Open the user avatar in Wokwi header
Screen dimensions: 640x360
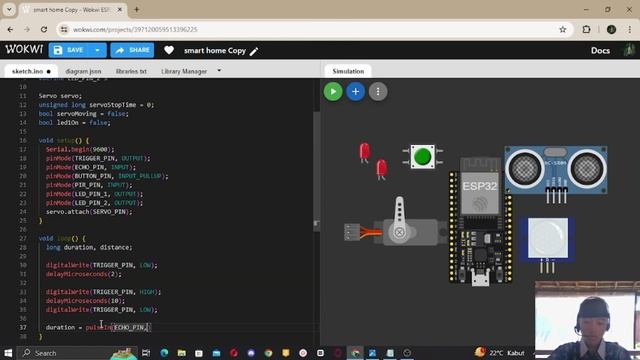click(629, 50)
